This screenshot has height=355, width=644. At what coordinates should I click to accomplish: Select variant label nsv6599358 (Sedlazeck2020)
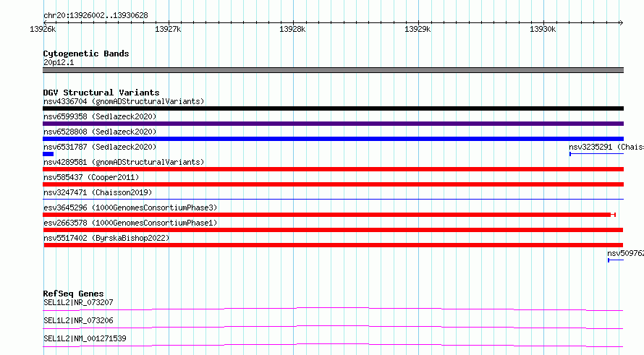100,116
